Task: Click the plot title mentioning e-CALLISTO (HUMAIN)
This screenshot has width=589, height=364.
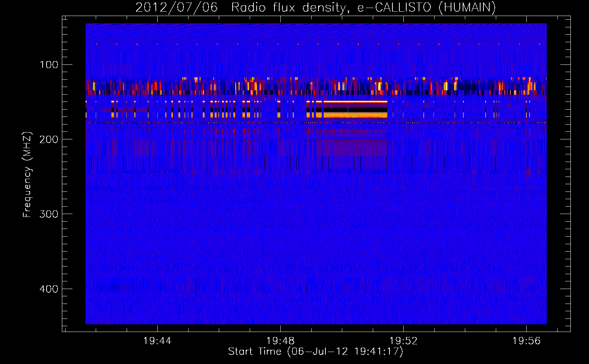Action: click(x=315, y=7)
